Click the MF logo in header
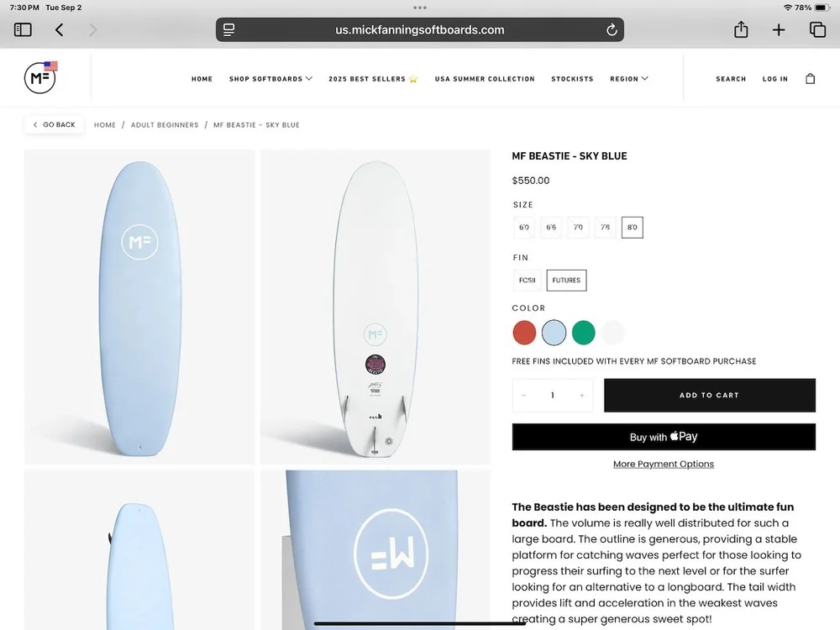Image resolution: width=840 pixels, height=630 pixels. [40, 77]
